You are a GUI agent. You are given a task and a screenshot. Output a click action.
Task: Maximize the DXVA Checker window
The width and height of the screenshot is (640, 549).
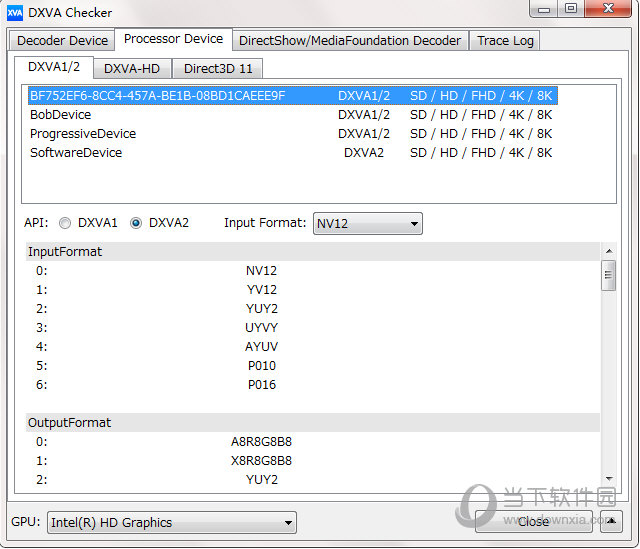571,9
